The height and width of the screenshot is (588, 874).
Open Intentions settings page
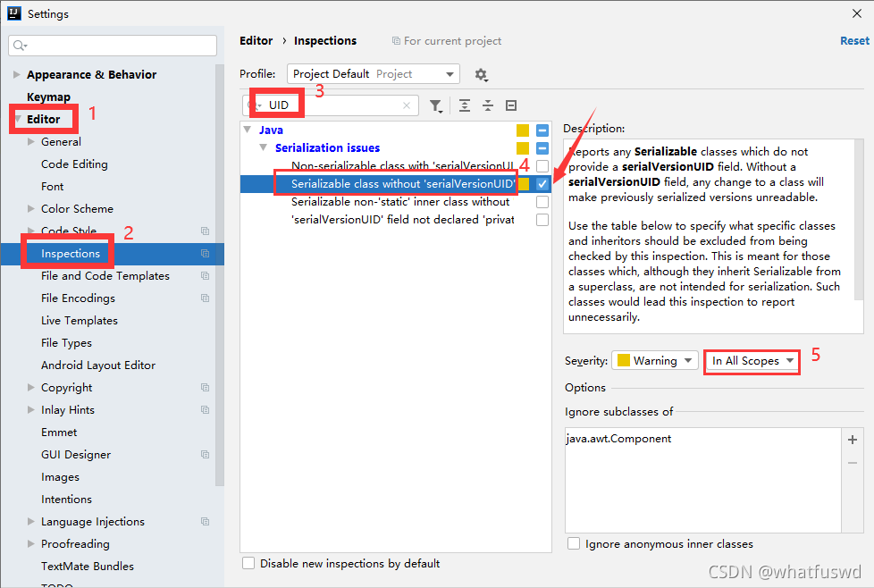click(66, 500)
